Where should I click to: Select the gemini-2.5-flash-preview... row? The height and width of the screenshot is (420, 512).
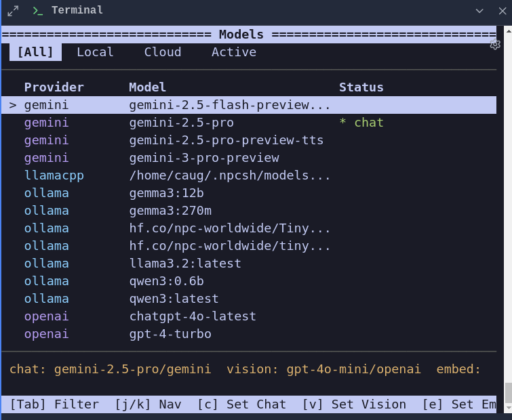(x=249, y=105)
